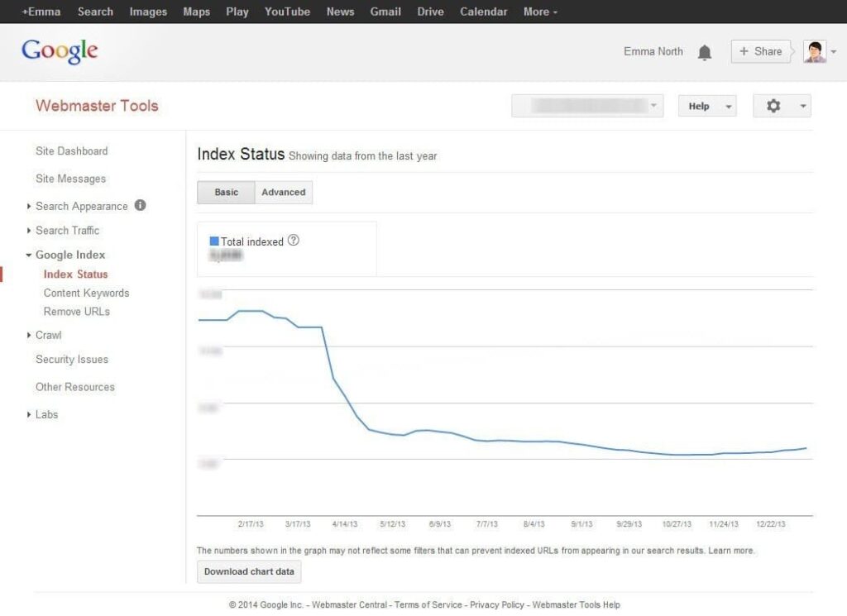Screen dimensions: 847x616
Task: Click the Google logo
Action: click(60, 51)
